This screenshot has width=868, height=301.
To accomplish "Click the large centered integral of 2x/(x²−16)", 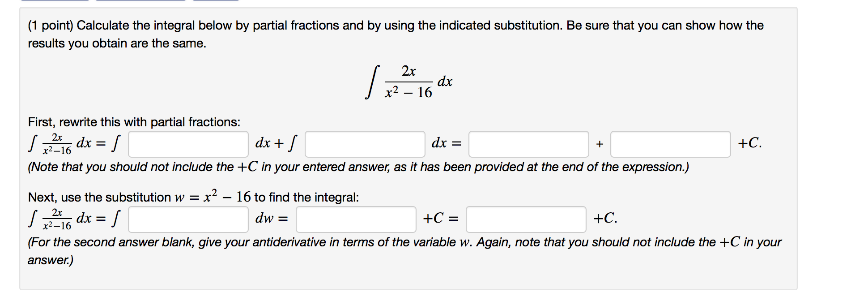I will 409,82.
